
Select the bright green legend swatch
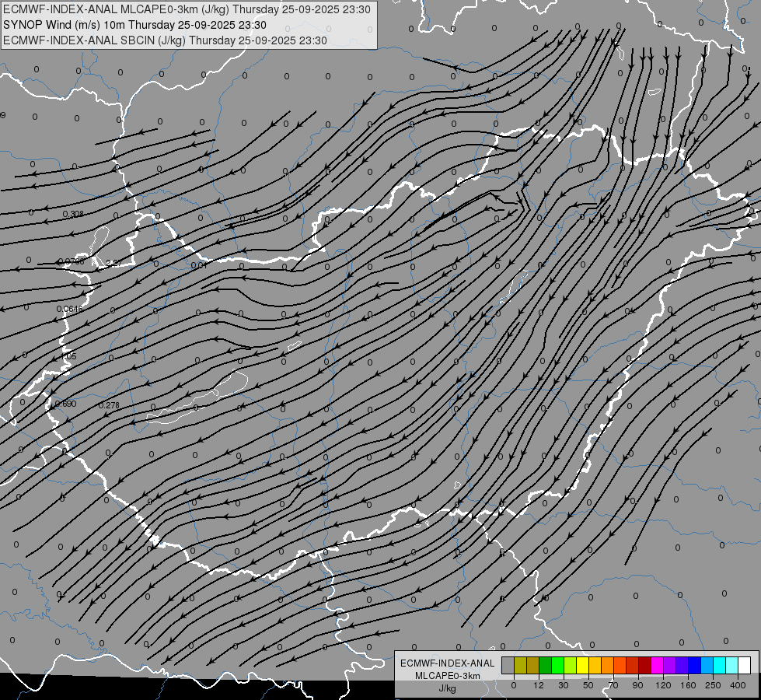(x=558, y=665)
